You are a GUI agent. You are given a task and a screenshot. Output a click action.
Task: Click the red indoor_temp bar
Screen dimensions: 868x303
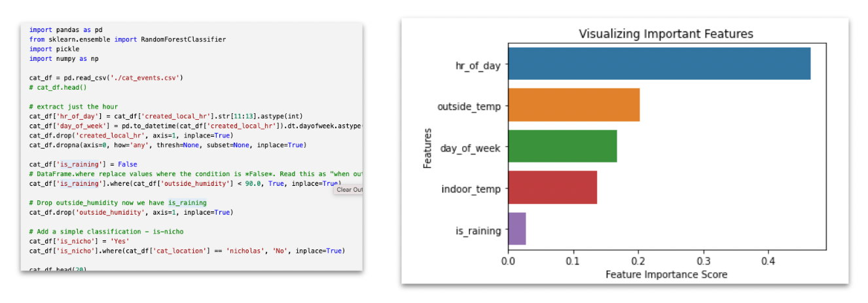[552, 187]
